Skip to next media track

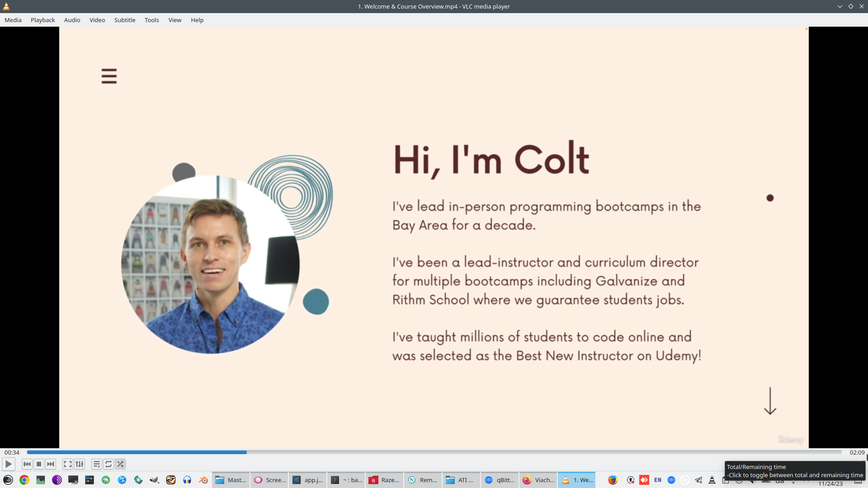[x=51, y=464]
